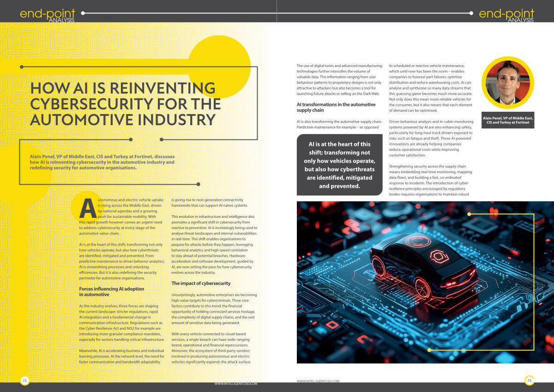Click the paragraph starting 'As the industry evolves, three forces'
The height and width of the screenshot is (392, 554).
pyautogui.click(x=122, y=323)
